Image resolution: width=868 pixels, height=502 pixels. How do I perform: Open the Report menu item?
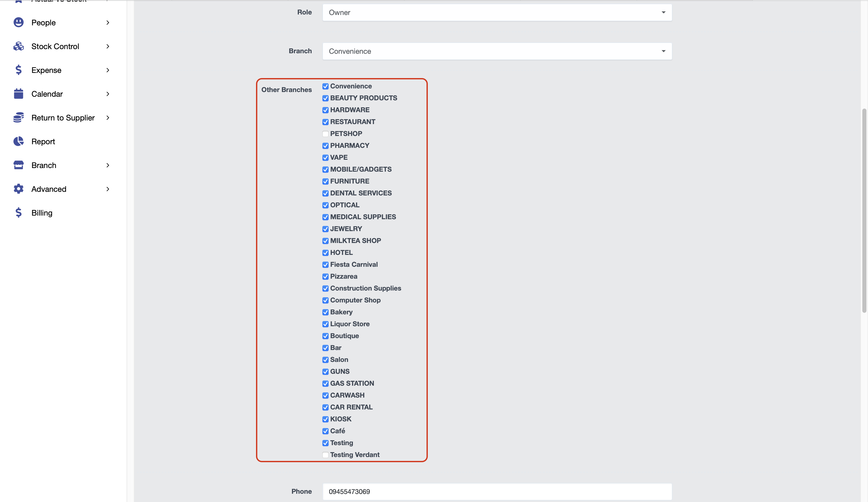[x=43, y=141]
